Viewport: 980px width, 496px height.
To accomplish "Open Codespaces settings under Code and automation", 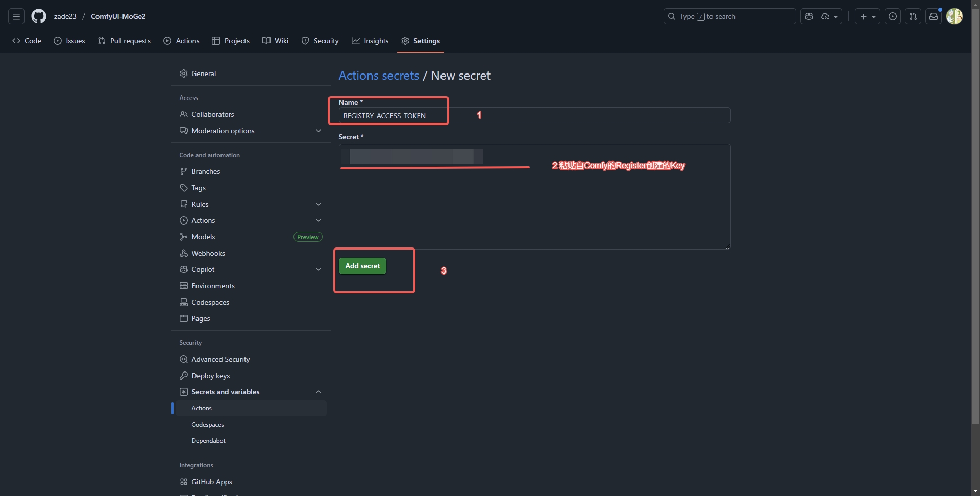I will coord(251,302).
